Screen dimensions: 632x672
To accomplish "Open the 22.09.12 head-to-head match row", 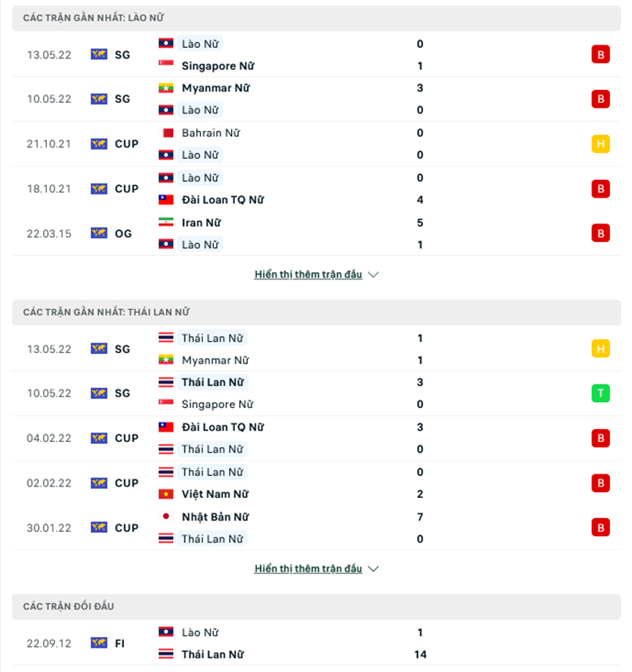I will tap(316, 643).
